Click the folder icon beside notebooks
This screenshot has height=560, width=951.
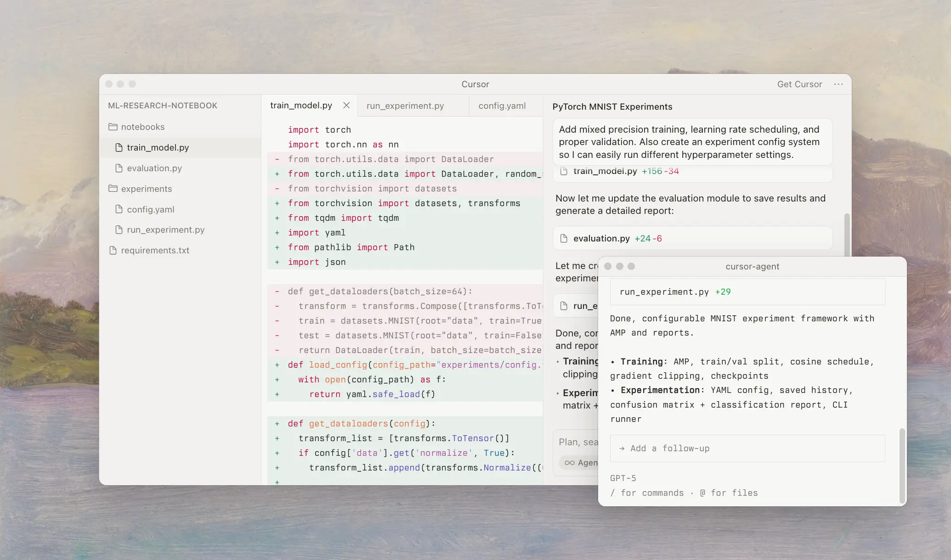coord(113,127)
